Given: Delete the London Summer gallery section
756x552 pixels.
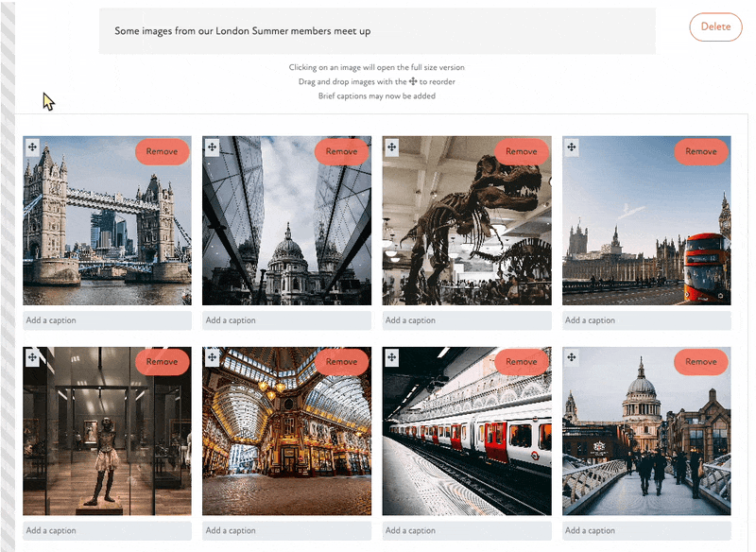Looking at the screenshot, I should pos(715,26).
